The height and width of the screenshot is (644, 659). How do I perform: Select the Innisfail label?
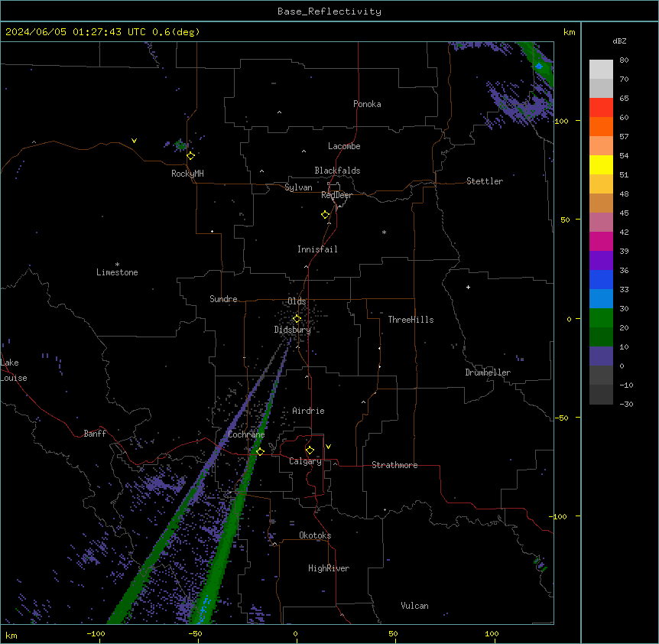(x=317, y=249)
